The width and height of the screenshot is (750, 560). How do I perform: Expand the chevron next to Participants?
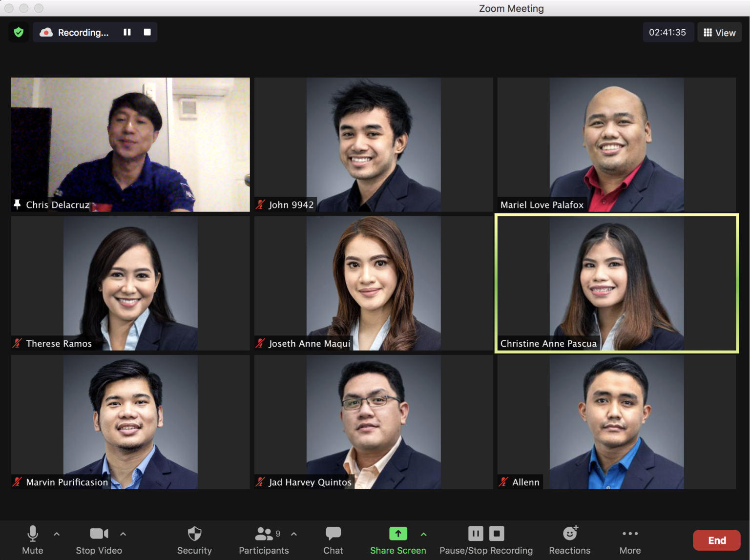pyautogui.click(x=294, y=534)
